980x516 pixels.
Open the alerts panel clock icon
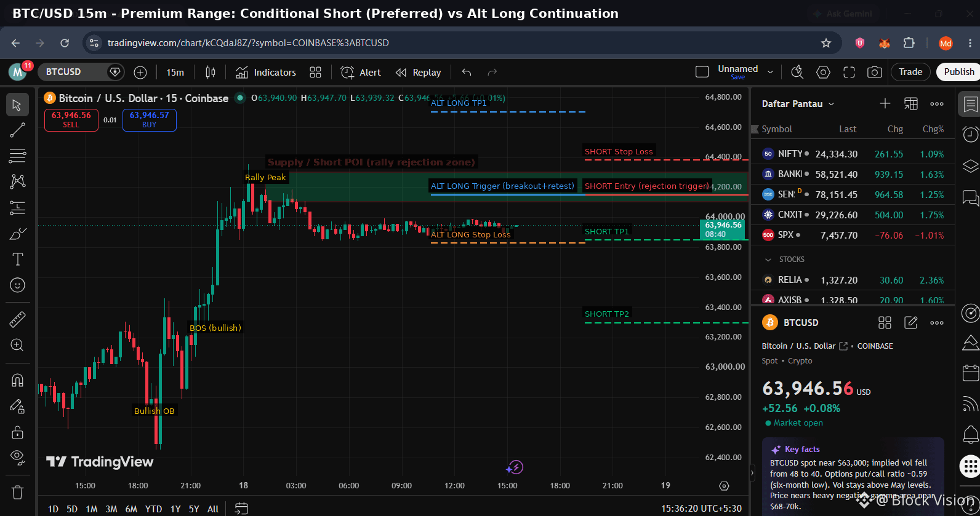coord(970,135)
